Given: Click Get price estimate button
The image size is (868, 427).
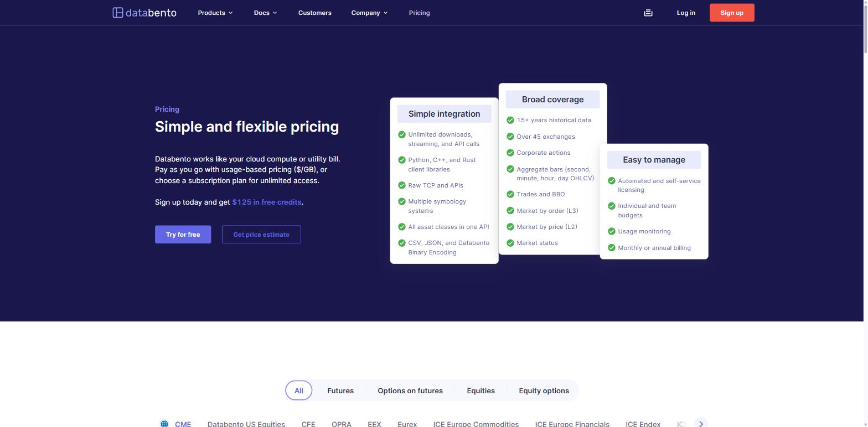Looking at the screenshot, I should [x=261, y=235].
